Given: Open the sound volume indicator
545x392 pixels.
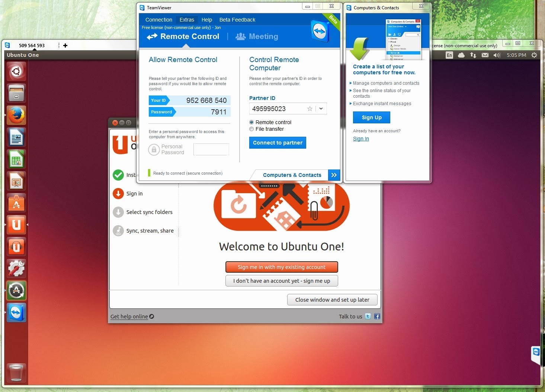Looking at the screenshot, I should point(497,55).
